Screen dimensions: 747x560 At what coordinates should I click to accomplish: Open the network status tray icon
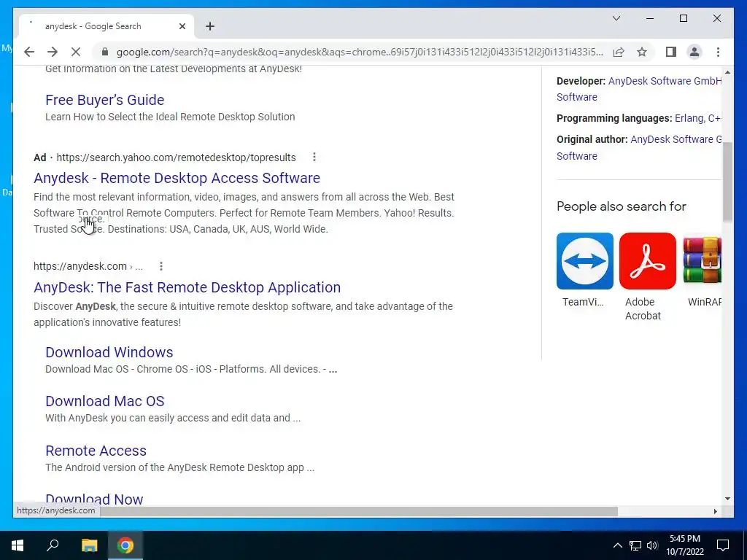click(x=635, y=545)
